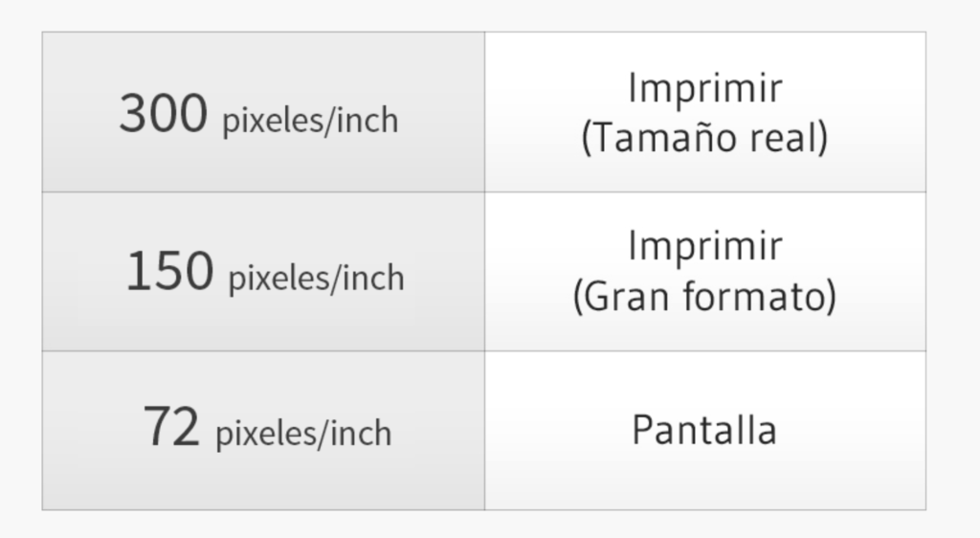Click "pixeles/inch" beside the number 300
The height and width of the screenshot is (538, 980).
[x=310, y=122]
